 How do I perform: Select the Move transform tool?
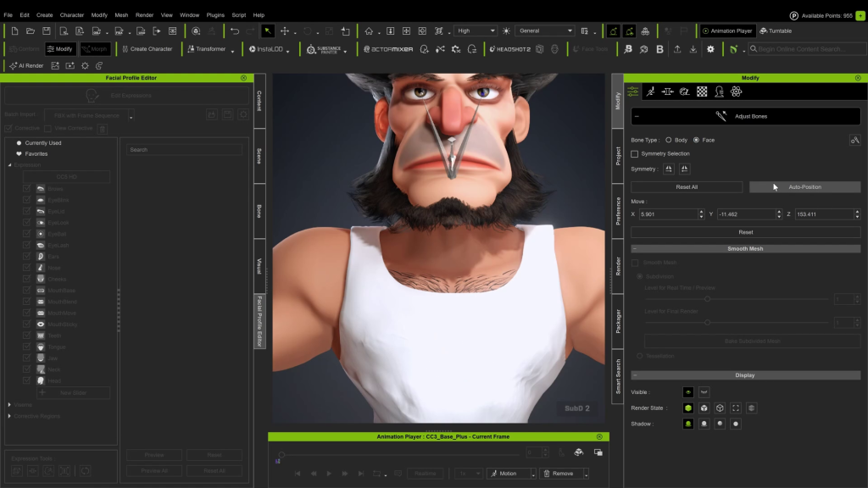(x=285, y=30)
